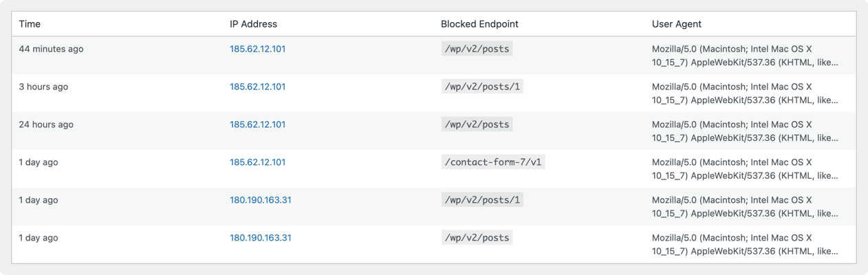Open the IP link beside the /contact-form-7/v1 endpoint
868x275 pixels.
pos(257,163)
